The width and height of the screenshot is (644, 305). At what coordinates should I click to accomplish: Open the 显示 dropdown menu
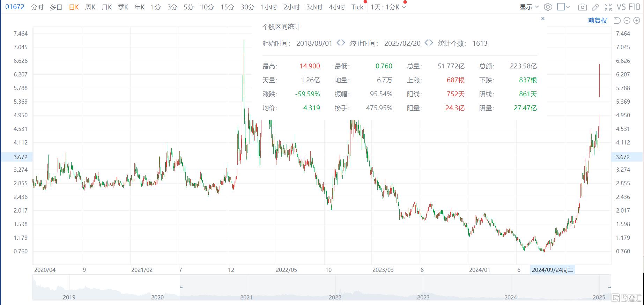(x=529, y=7)
